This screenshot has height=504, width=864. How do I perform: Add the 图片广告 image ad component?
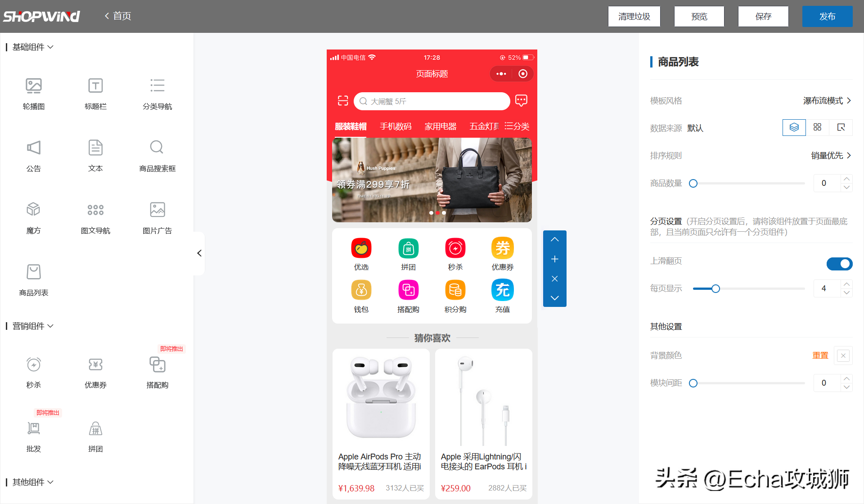coord(157,218)
